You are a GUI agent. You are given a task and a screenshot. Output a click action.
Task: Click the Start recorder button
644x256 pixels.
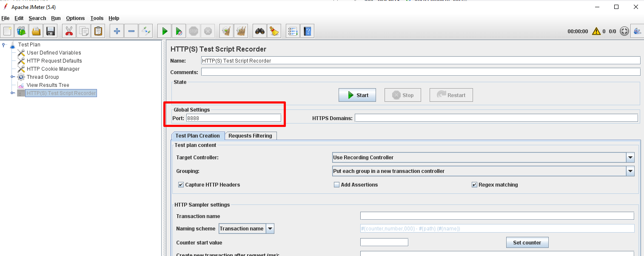pyautogui.click(x=357, y=95)
